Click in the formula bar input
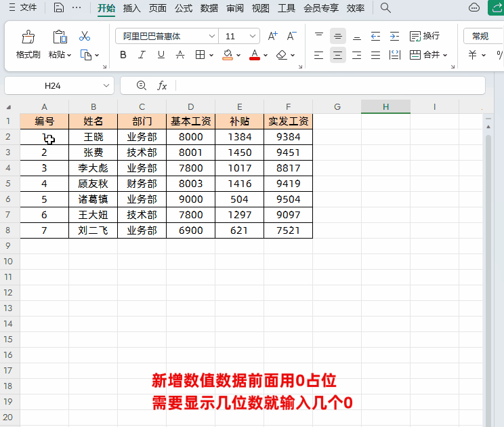This screenshot has width=504, height=427. (x=329, y=85)
